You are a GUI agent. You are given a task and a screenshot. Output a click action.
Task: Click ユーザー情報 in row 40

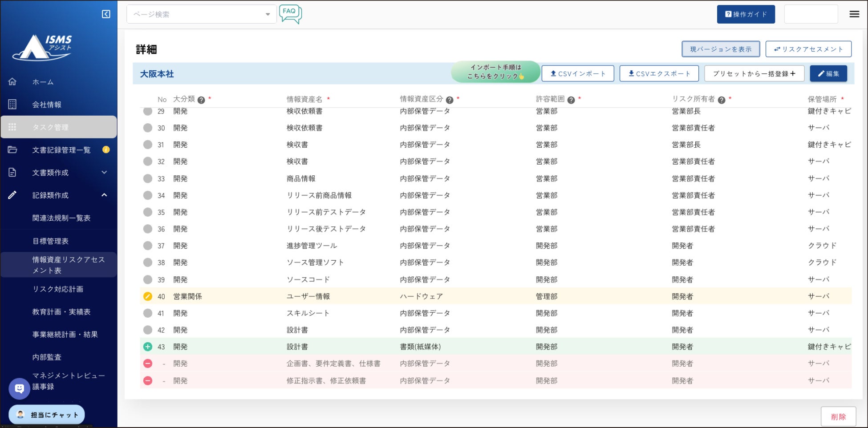pyautogui.click(x=308, y=296)
